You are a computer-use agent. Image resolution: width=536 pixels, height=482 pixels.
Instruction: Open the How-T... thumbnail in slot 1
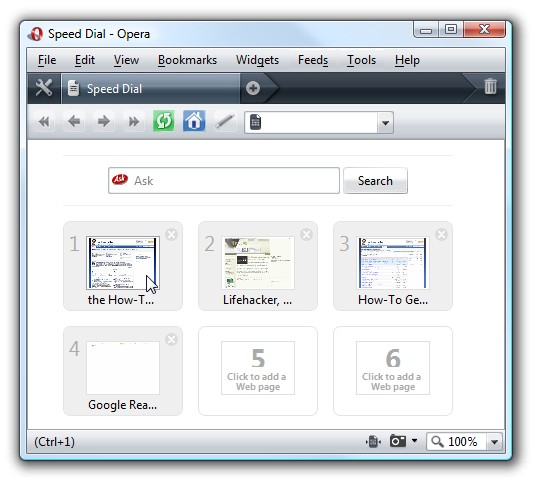pyautogui.click(x=123, y=263)
